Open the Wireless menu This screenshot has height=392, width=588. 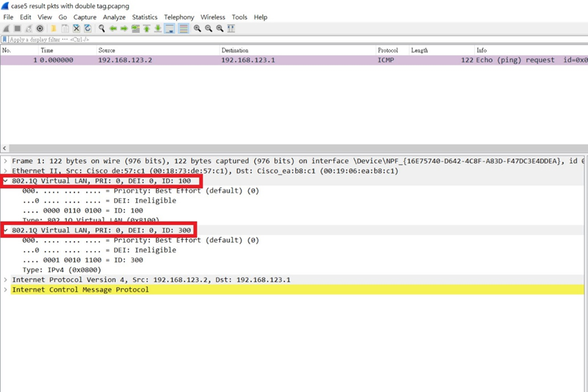(x=212, y=17)
